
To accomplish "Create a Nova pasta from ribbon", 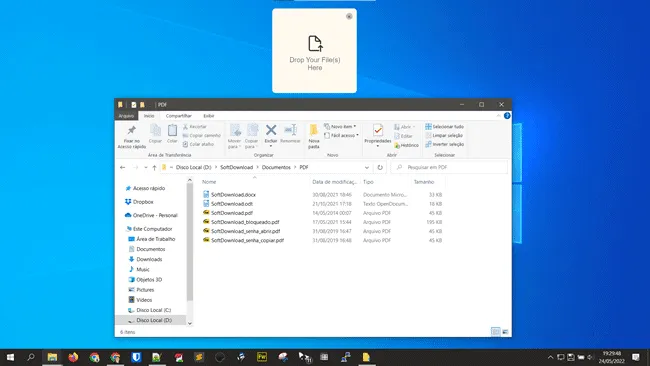I will (x=314, y=136).
